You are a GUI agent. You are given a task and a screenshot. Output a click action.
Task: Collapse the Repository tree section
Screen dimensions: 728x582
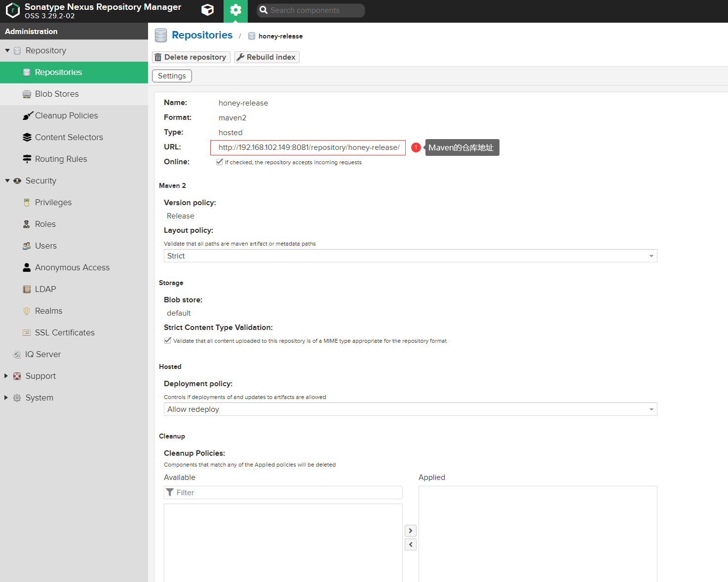click(x=7, y=50)
